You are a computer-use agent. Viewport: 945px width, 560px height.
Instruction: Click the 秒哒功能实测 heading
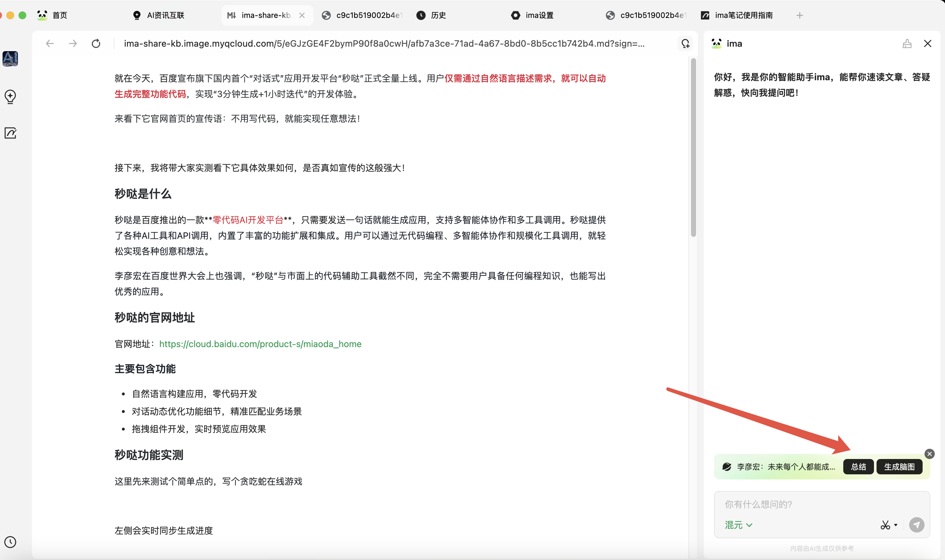tap(149, 455)
